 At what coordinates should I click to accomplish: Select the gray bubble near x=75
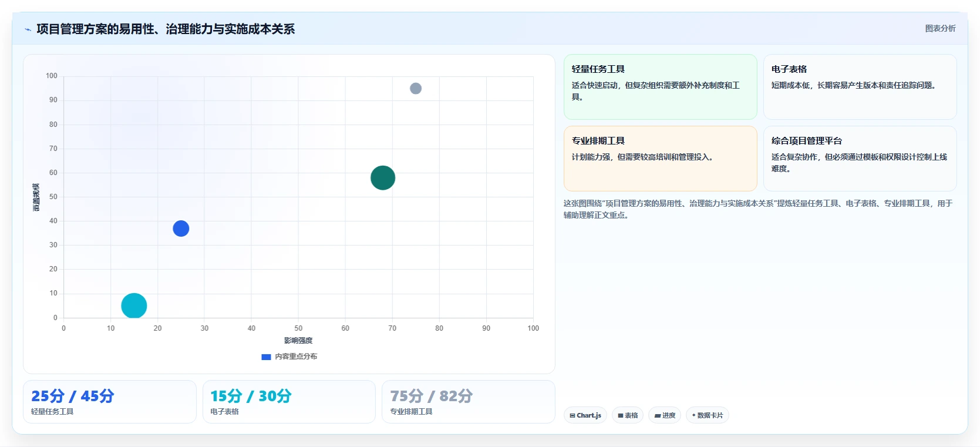tap(416, 88)
